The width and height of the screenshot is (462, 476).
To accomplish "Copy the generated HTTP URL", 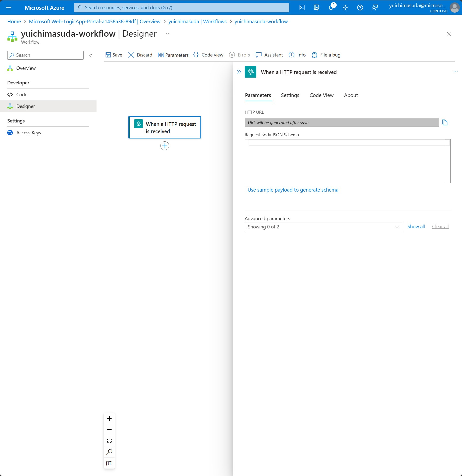I will pos(445,123).
